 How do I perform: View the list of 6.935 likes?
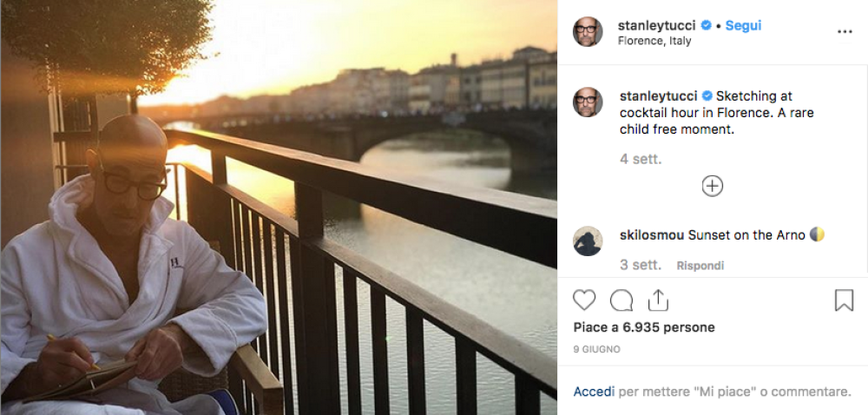[x=644, y=327]
